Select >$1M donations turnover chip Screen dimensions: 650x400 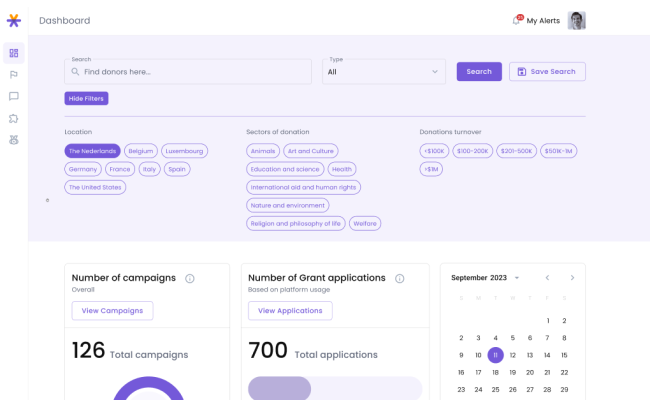click(x=431, y=169)
